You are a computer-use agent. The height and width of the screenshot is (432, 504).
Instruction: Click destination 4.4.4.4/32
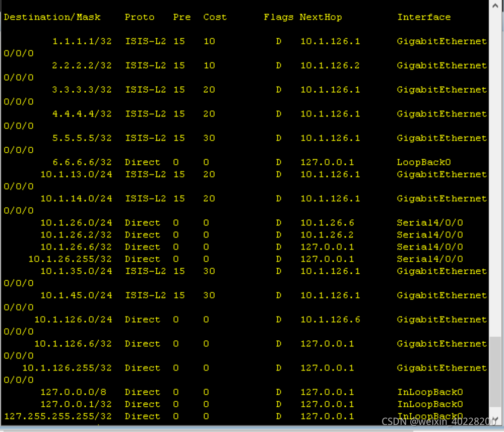point(82,114)
